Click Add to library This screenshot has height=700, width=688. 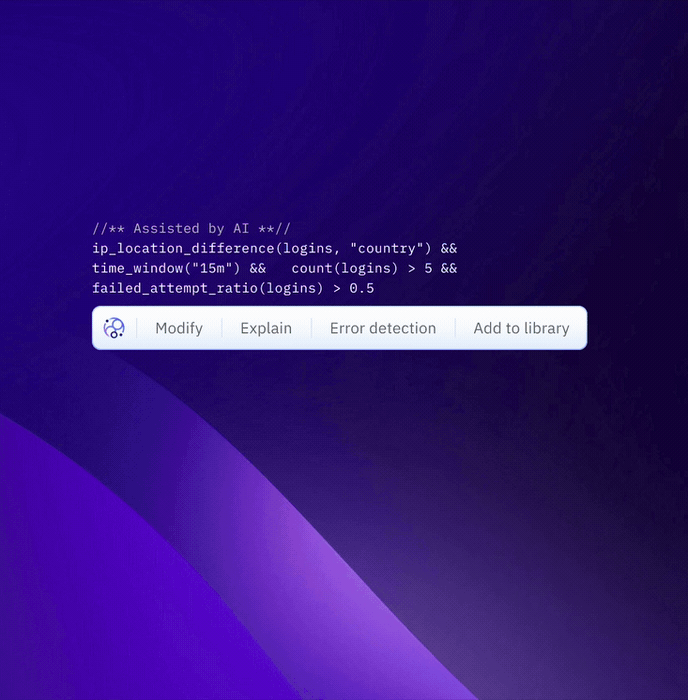click(x=521, y=329)
